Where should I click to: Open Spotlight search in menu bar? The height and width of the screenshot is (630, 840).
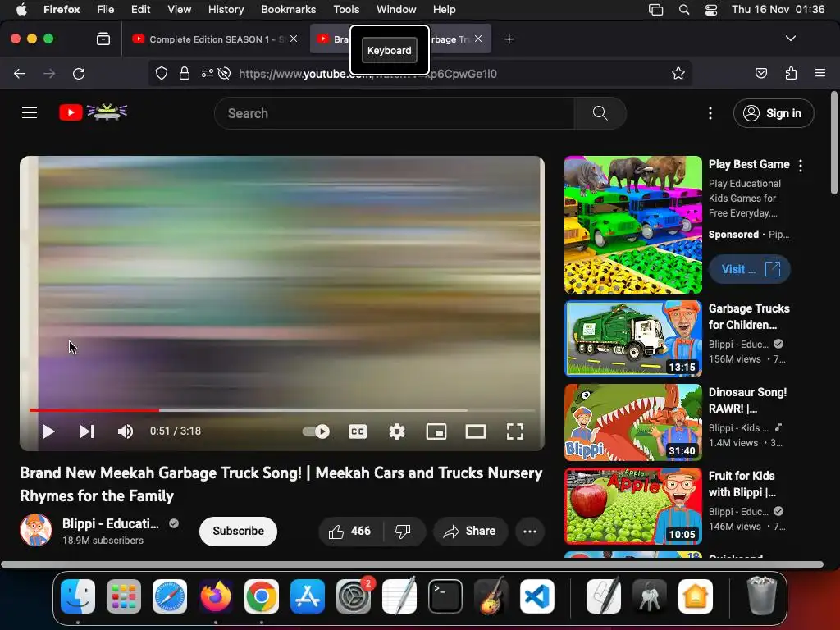coord(683,10)
